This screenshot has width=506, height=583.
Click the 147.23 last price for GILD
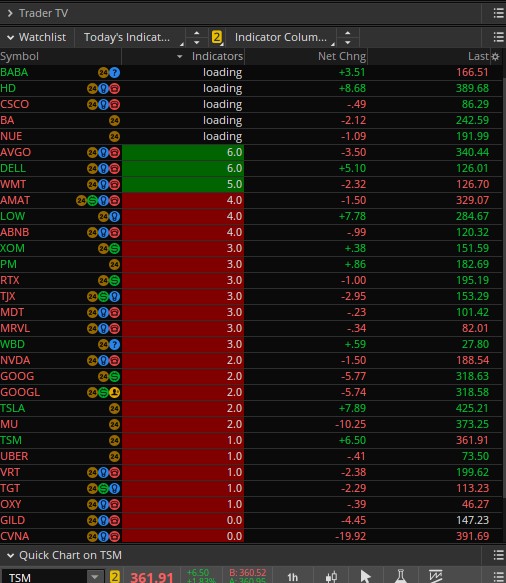tap(472, 521)
